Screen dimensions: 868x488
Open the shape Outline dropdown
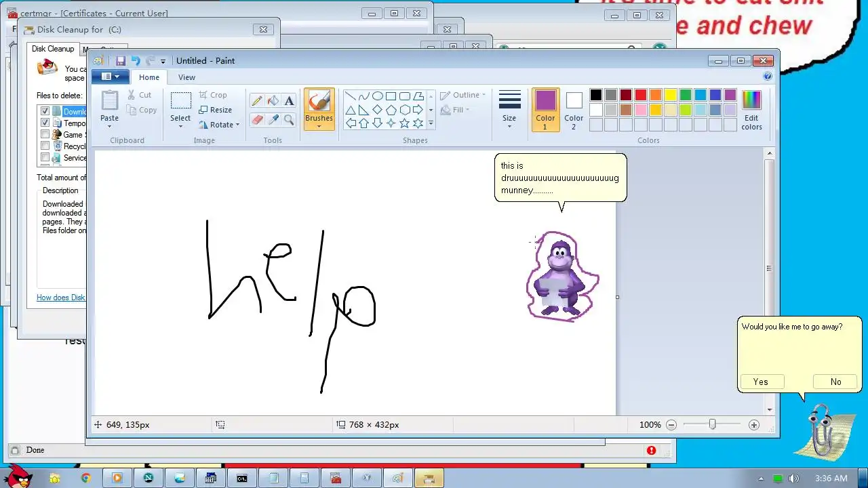462,95
